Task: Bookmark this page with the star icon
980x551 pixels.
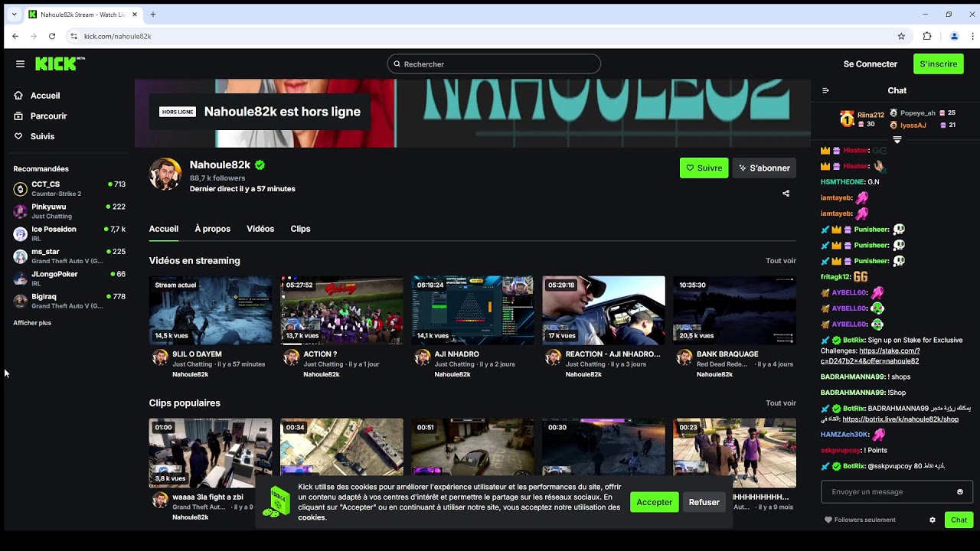Action: [901, 36]
